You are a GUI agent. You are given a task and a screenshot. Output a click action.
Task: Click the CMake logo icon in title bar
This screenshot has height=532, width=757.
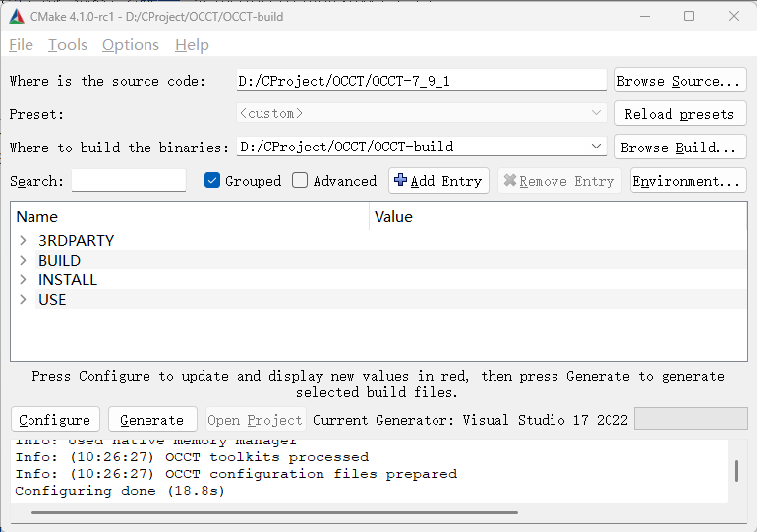(x=17, y=16)
